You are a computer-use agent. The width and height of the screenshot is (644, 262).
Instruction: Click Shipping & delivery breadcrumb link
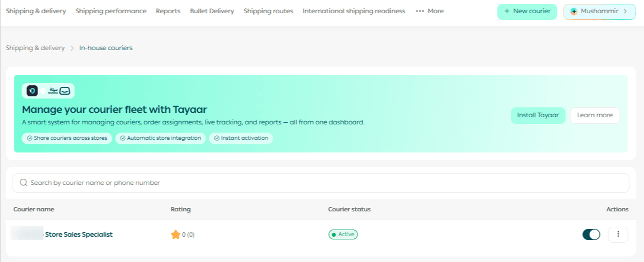pyautogui.click(x=35, y=48)
